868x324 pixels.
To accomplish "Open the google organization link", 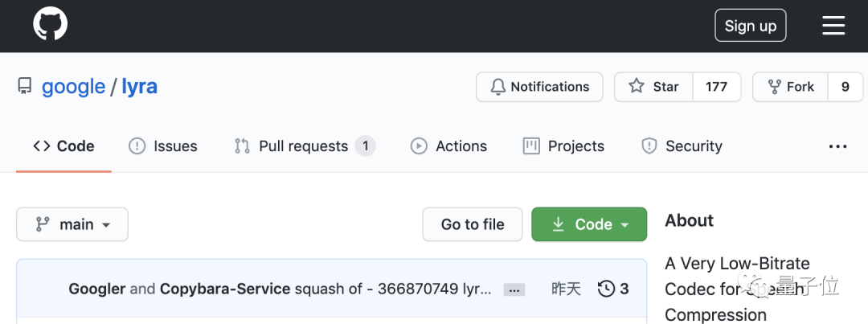I will (x=74, y=87).
